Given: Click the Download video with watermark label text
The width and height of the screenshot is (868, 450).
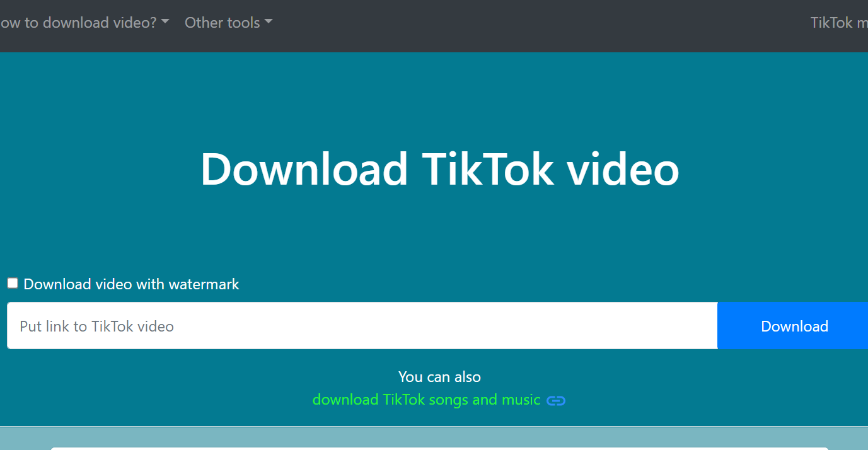Looking at the screenshot, I should [131, 284].
